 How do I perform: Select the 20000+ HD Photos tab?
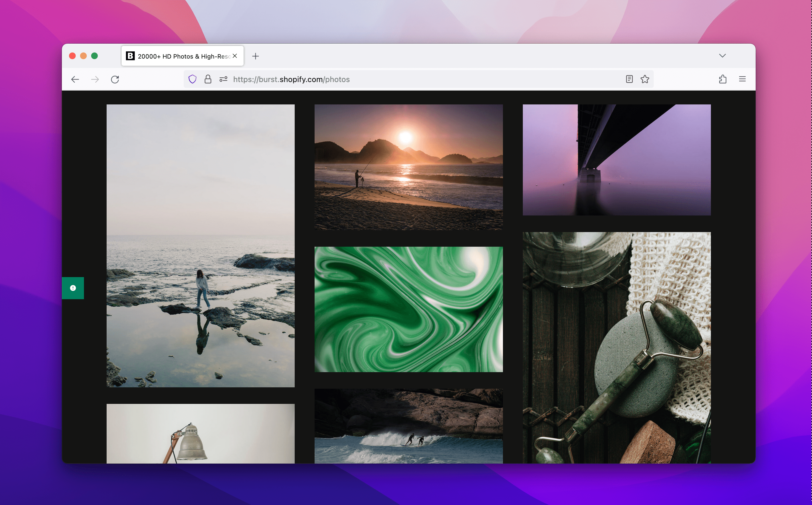pyautogui.click(x=182, y=56)
